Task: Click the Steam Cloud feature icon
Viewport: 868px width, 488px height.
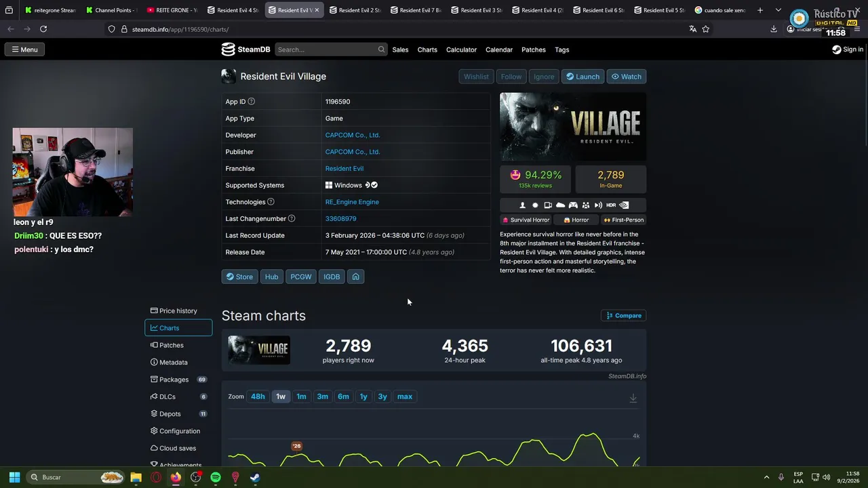Action: (x=560, y=205)
